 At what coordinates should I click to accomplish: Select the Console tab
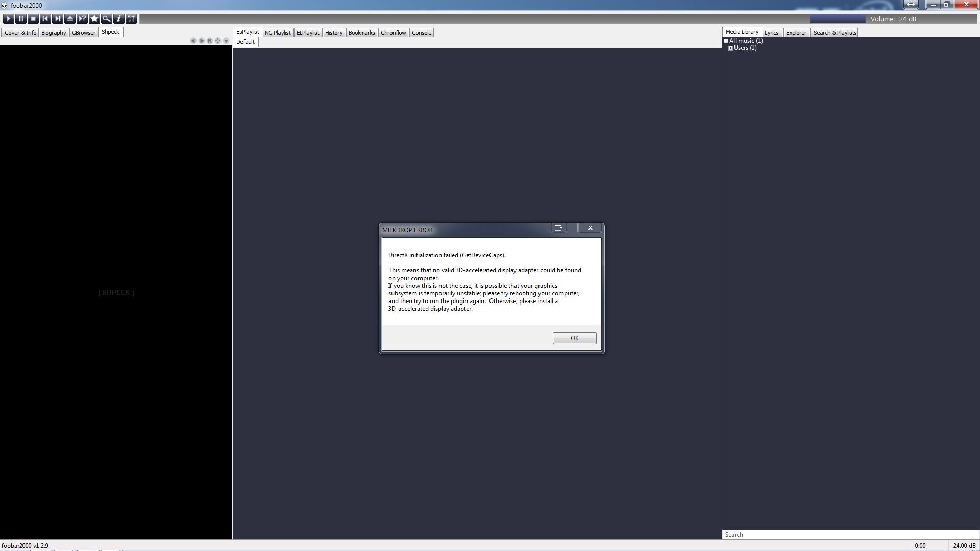[422, 33]
